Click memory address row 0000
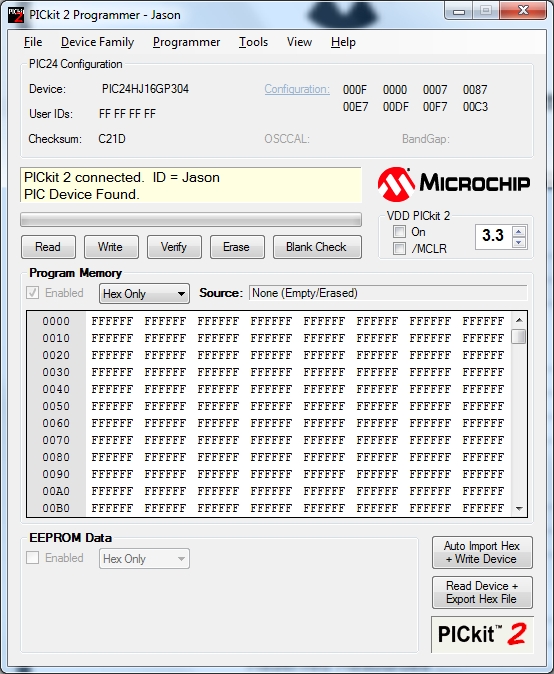 [x=56, y=321]
